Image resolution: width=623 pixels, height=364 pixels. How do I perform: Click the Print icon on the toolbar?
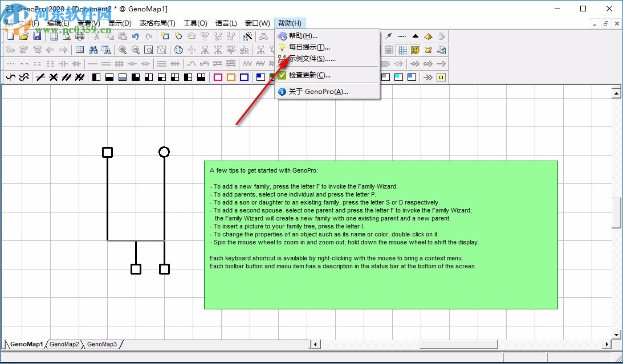coord(79,35)
